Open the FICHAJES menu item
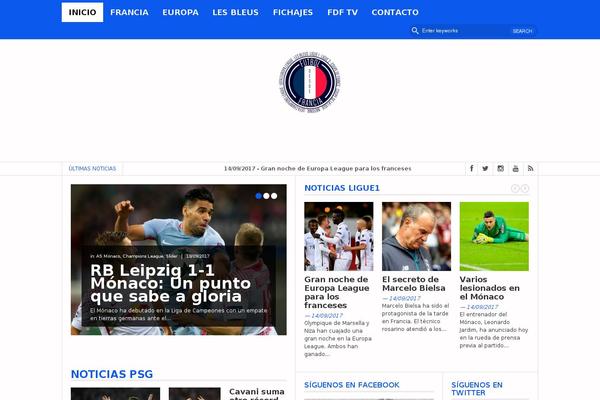 [x=293, y=12]
